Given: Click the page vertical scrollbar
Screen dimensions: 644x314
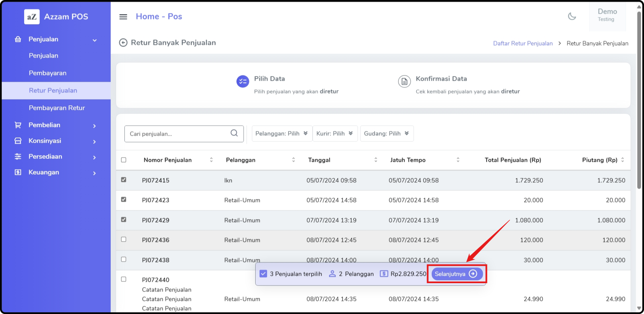Looking at the screenshot, I should [639, 100].
